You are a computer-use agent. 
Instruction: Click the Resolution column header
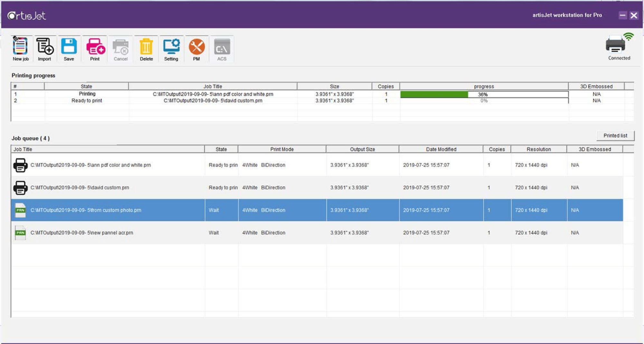point(538,149)
